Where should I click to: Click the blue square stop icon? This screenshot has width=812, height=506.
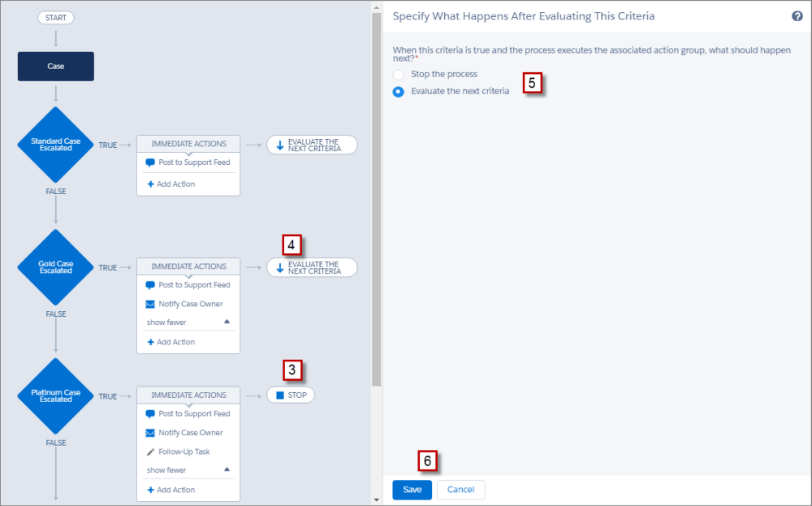click(x=280, y=396)
